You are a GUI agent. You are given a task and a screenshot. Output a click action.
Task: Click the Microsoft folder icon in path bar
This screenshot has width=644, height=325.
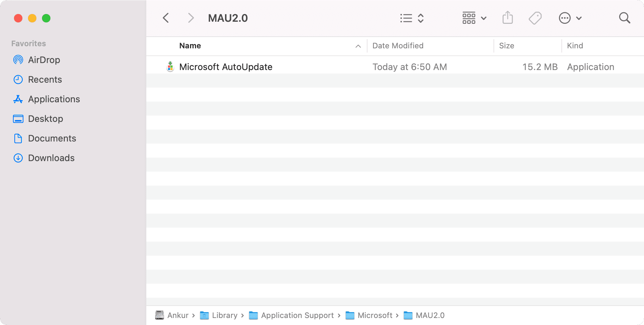(350, 315)
